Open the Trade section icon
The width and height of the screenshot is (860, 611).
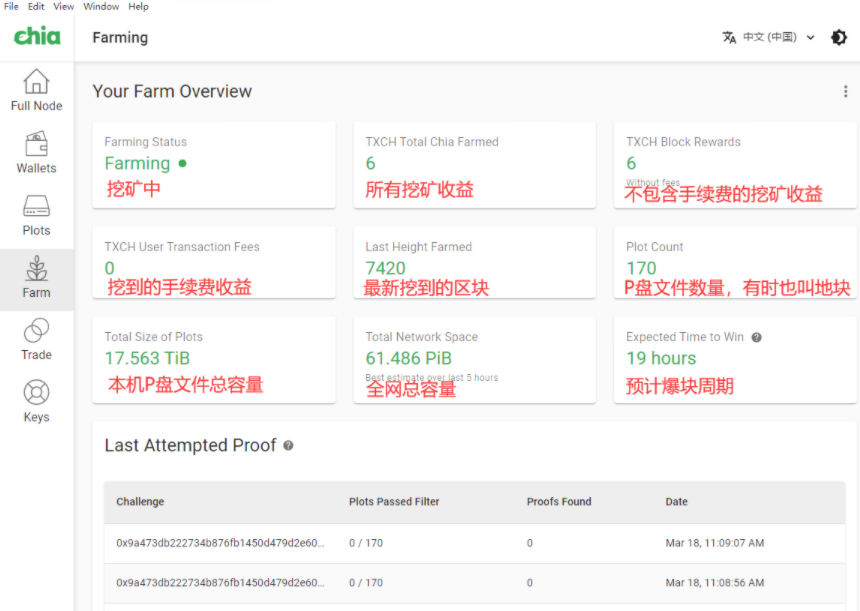click(x=36, y=331)
